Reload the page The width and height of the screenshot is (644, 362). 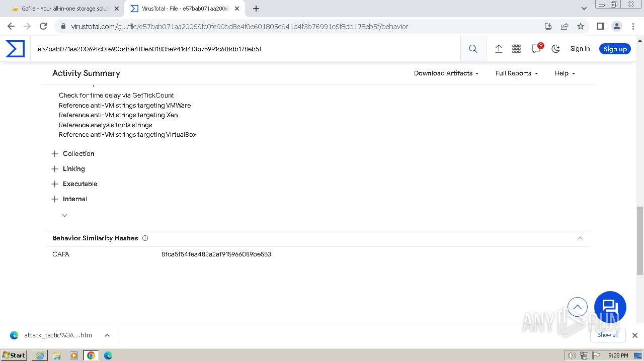point(43,27)
